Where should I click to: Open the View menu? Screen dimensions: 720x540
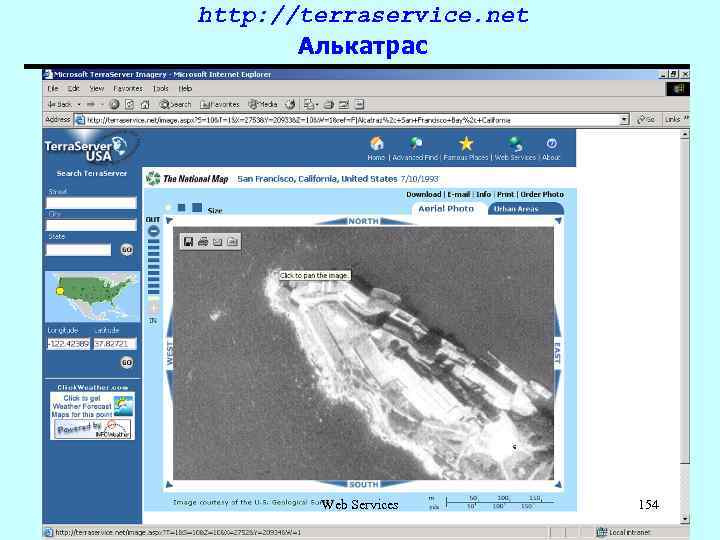click(96, 89)
